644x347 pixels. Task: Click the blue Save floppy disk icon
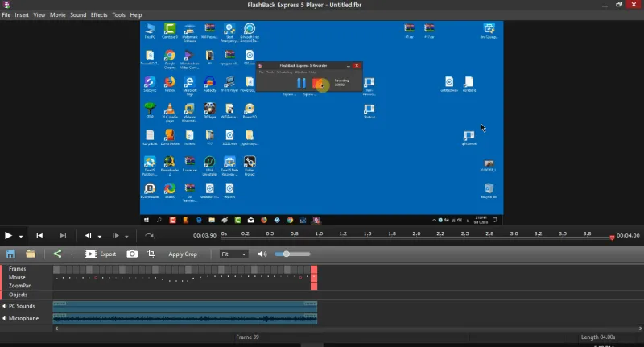click(x=10, y=254)
